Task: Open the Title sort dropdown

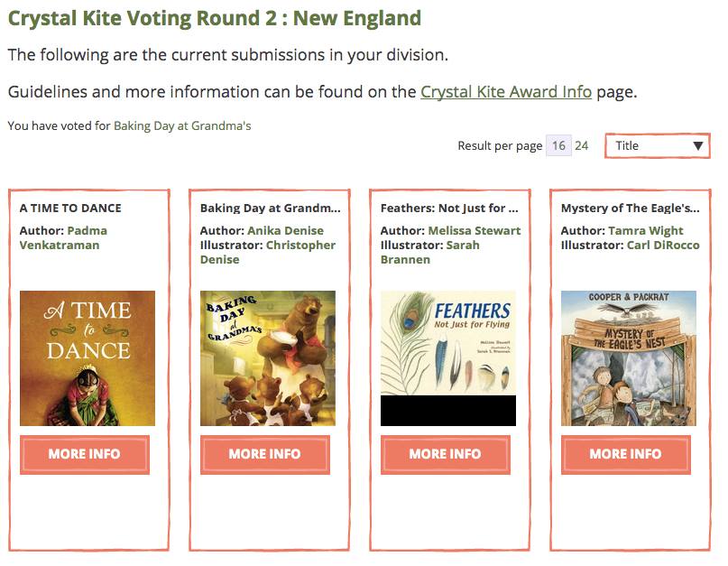Action: coord(657,146)
